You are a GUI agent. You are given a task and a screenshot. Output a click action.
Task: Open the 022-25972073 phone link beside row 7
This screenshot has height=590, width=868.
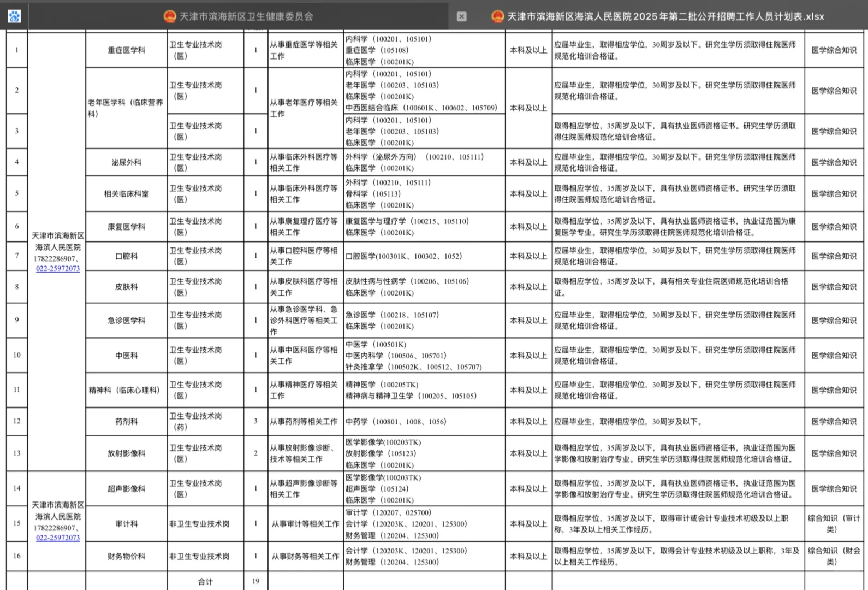58,268
